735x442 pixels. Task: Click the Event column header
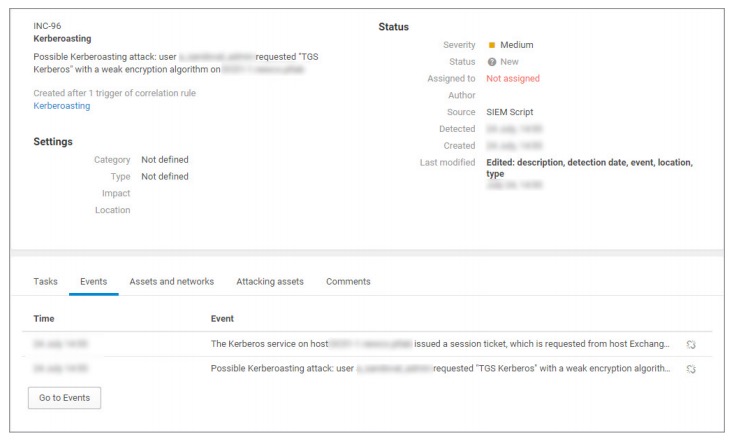[x=222, y=319]
